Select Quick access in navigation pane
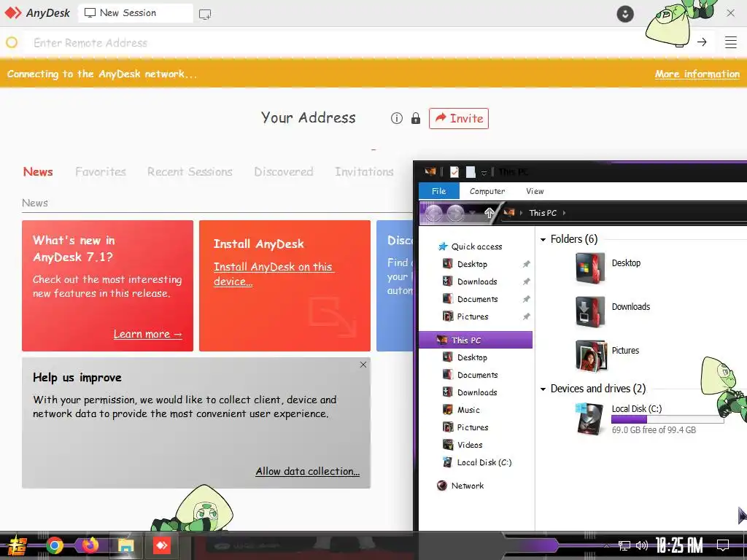 tap(476, 246)
